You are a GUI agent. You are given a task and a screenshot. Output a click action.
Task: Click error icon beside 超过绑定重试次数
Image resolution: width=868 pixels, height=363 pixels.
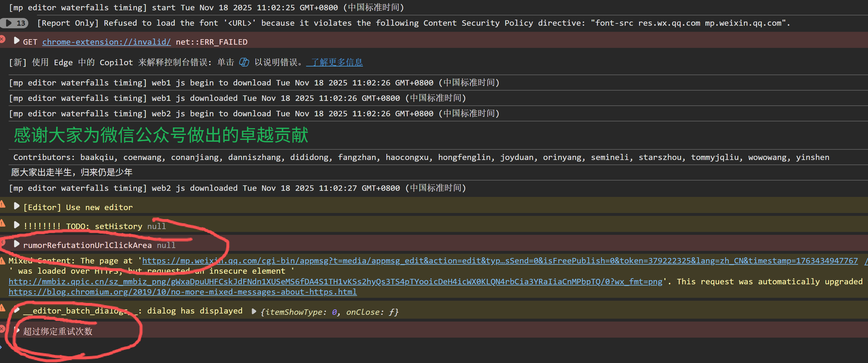point(2,328)
